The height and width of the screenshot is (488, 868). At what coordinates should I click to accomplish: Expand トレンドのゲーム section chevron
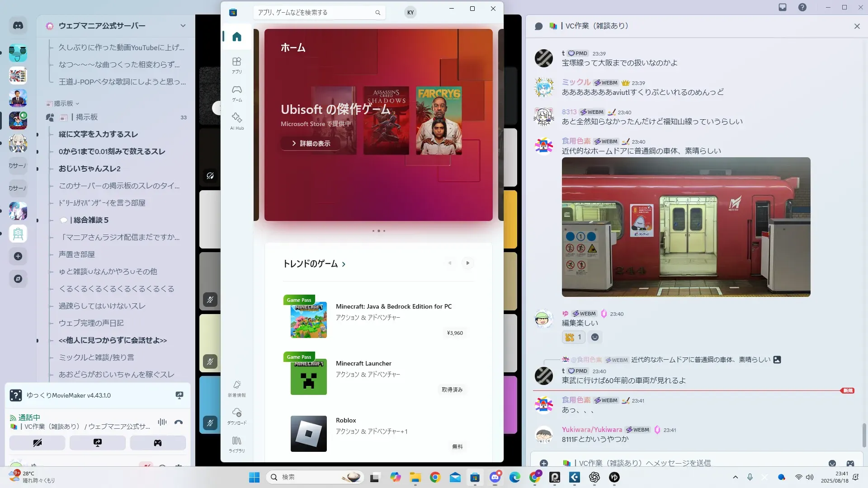pyautogui.click(x=344, y=264)
